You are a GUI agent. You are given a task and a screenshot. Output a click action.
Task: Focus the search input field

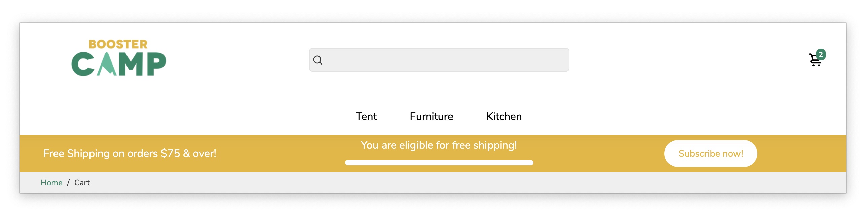[x=445, y=60]
